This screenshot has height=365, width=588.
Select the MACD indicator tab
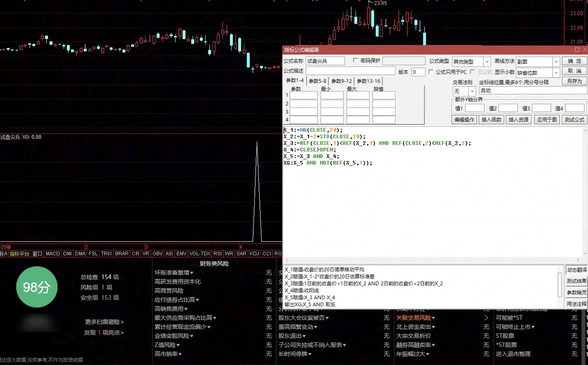point(53,254)
